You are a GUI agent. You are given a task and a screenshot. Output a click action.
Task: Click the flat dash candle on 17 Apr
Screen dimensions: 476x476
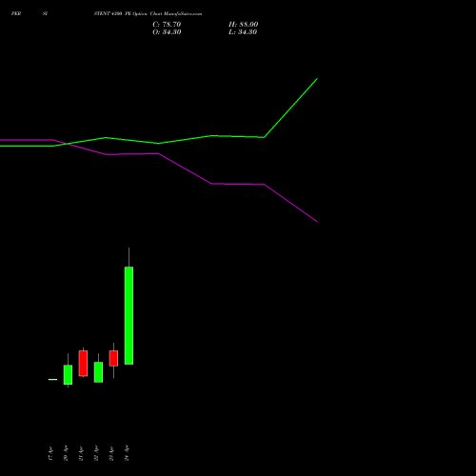(52, 379)
